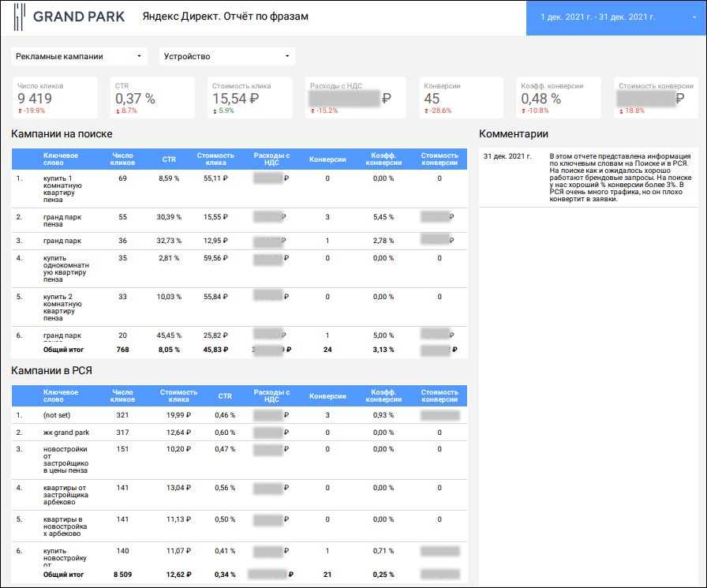The image size is (707, 588).
Task: Sort search table by Конверсии header
Action: (327, 159)
